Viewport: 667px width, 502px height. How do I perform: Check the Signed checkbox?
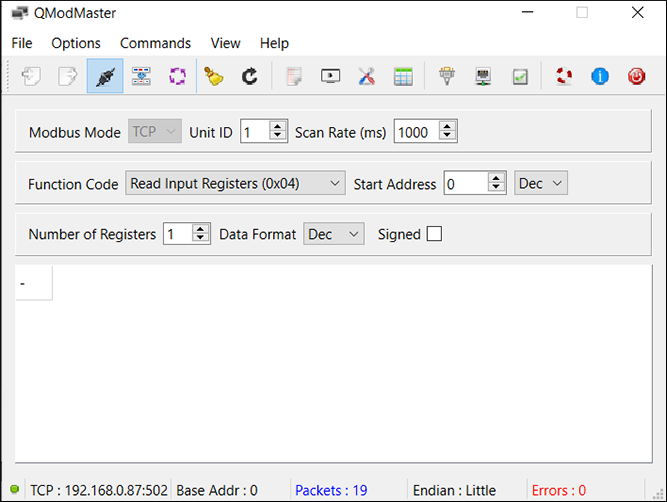click(x=434, y=234)
